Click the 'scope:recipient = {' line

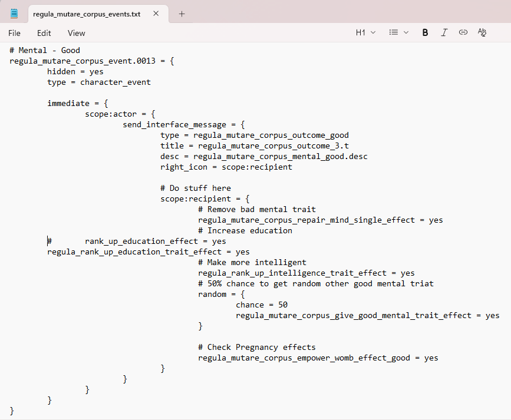[x=205, y=199]
